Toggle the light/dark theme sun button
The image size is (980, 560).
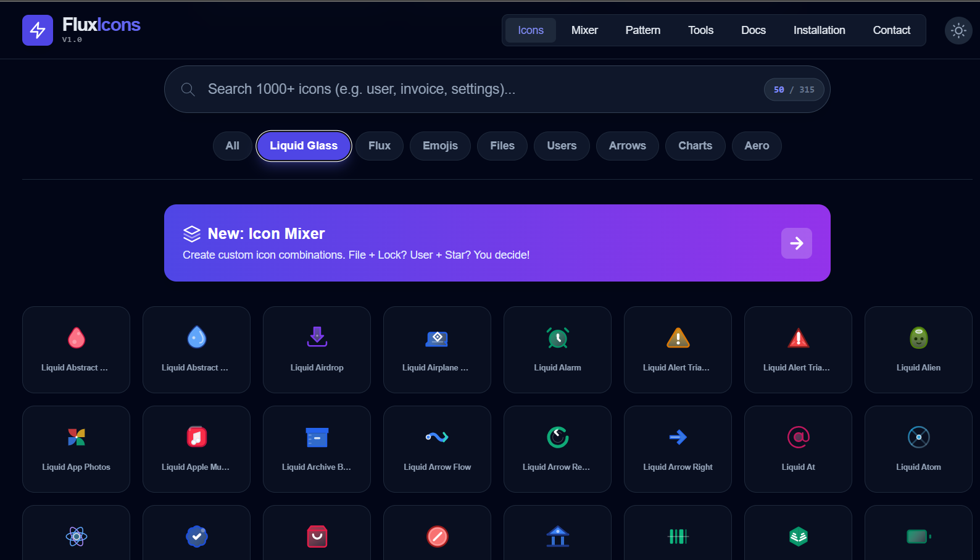[958, 30]
